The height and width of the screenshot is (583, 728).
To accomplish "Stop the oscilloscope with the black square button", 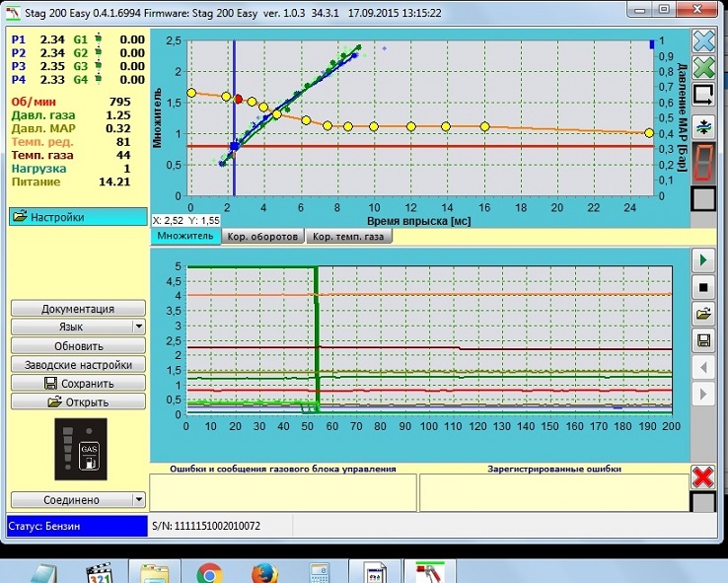I will [703, 287].
